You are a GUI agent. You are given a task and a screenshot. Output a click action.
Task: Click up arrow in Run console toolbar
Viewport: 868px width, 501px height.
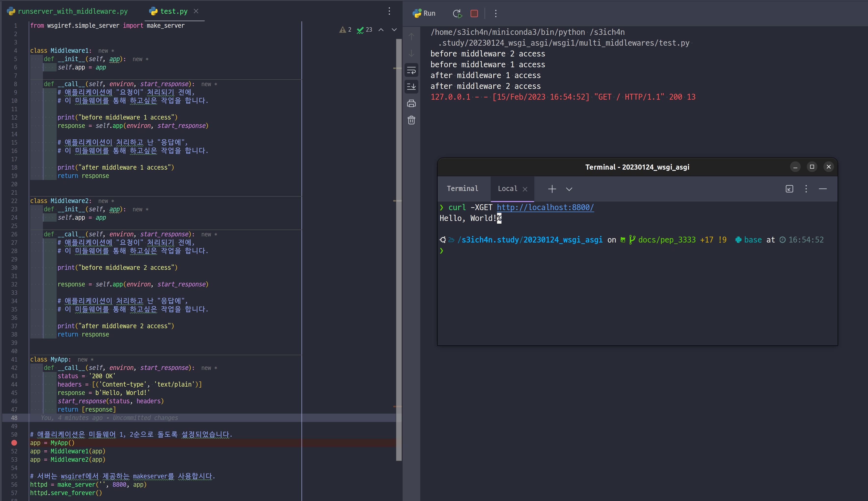tap(411, 37)
